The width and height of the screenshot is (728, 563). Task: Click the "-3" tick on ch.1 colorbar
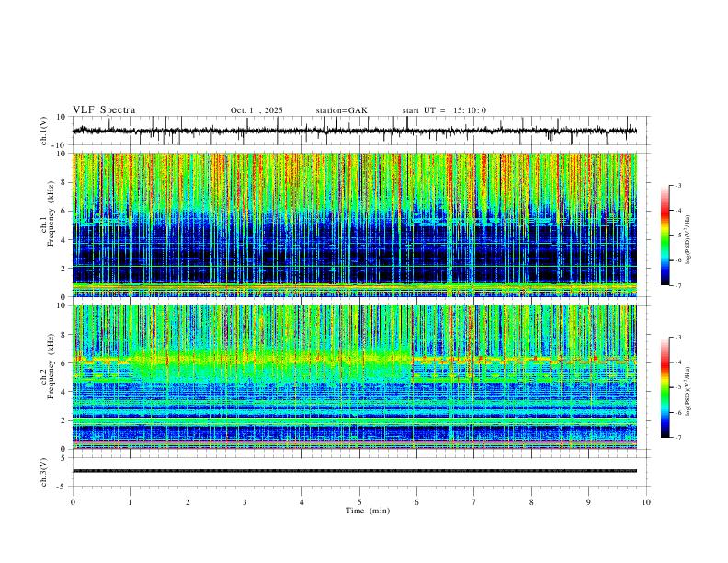click(678, 185)
